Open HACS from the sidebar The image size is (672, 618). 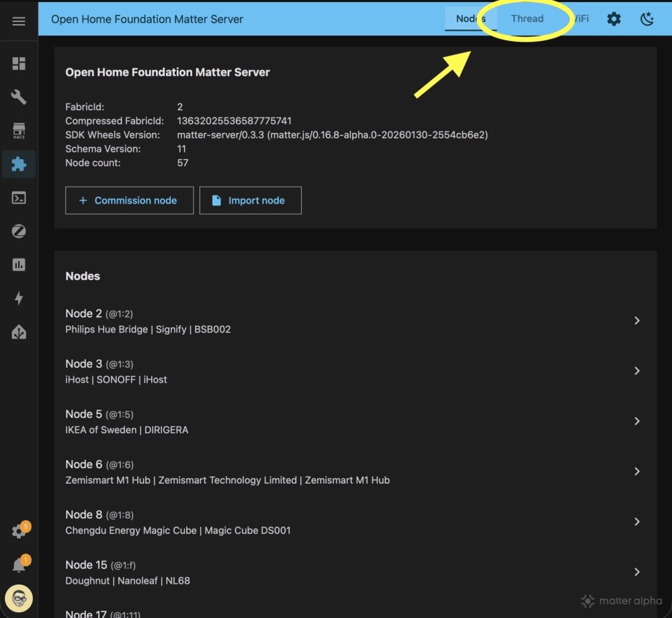(18, 130)
